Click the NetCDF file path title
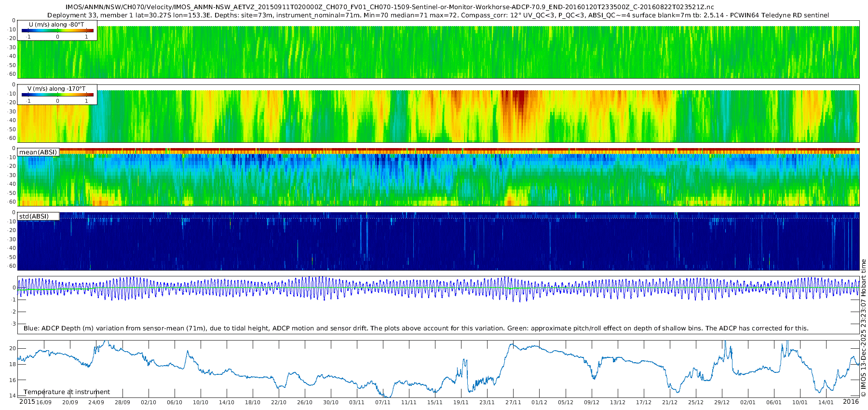Screen dimensions: 868x410 pyautogui.click(x=390, y=7)
